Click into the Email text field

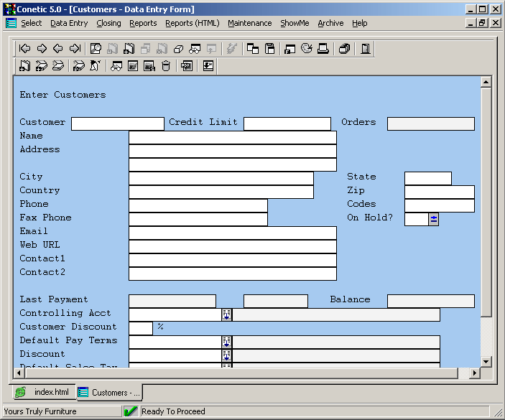click(232, 233)
